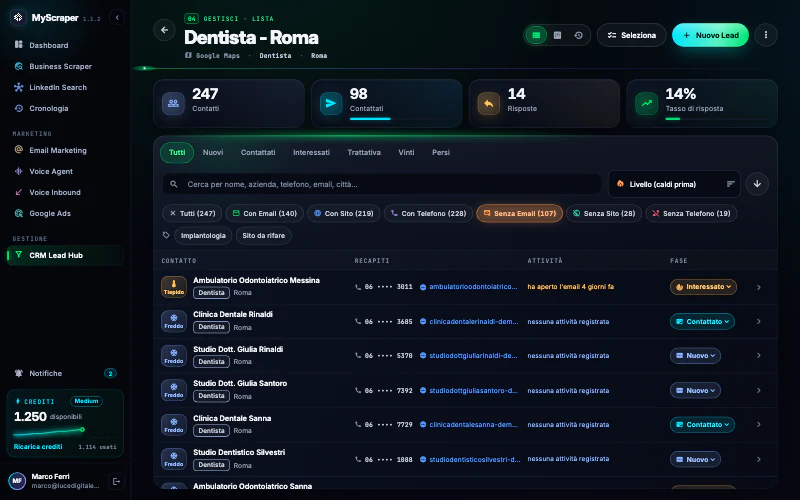Open the history view icon

tap(578, 35)
